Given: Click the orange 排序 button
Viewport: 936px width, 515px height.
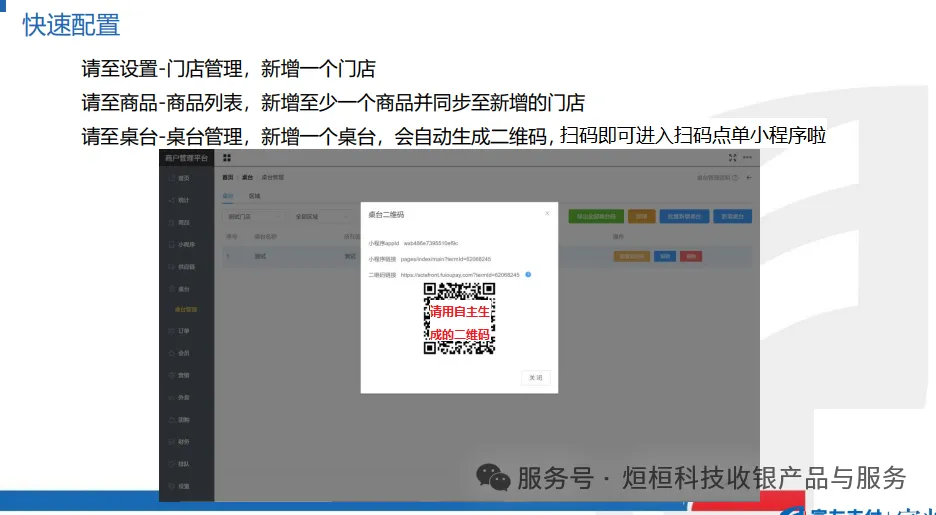Looking at the screenshot, I should [x=642, y=217].
